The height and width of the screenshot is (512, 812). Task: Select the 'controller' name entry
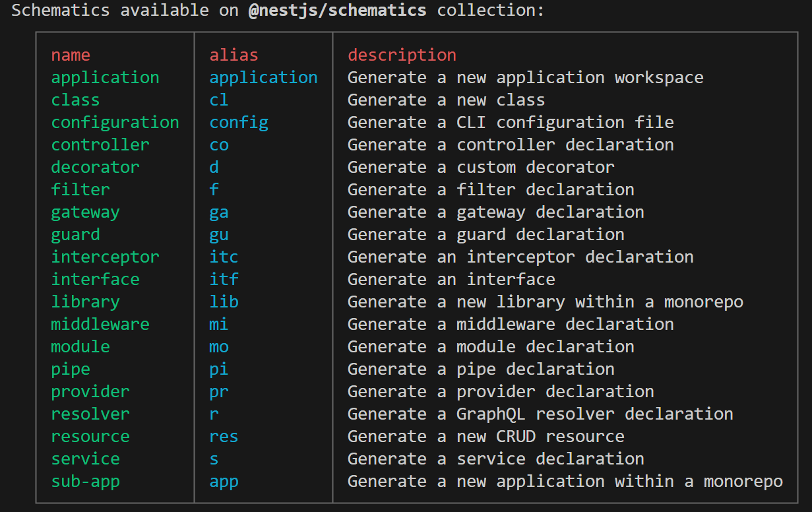coord(100,145)
